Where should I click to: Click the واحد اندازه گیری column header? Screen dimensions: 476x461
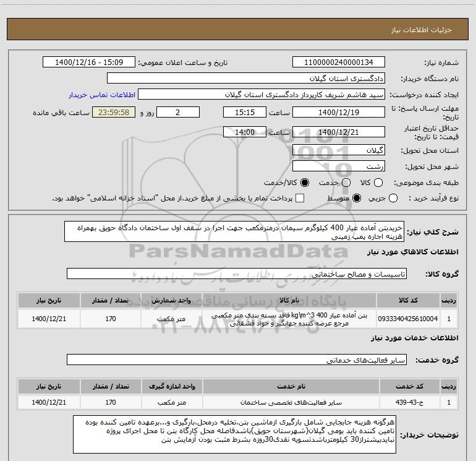pyautogui.click(x=172, y=386)
